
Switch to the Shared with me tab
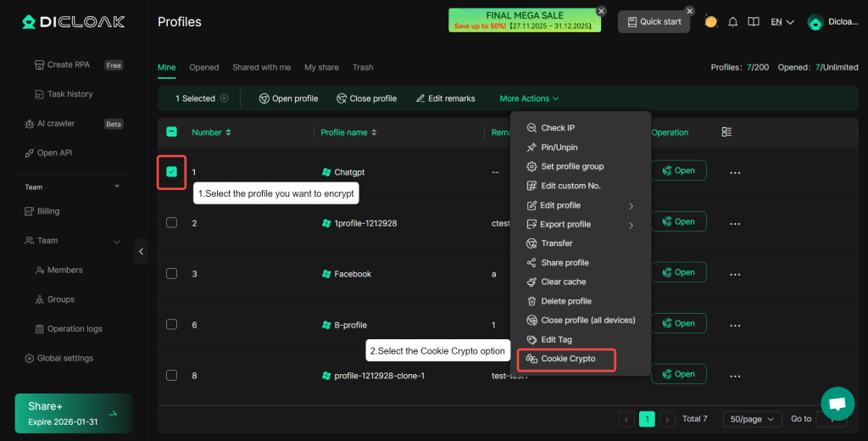point(262,67)
